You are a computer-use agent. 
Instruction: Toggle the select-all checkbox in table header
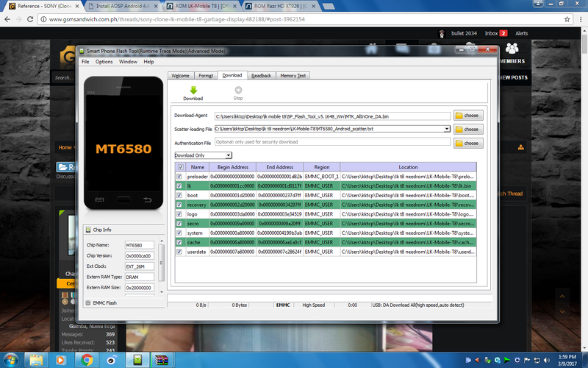click(181, 167)
